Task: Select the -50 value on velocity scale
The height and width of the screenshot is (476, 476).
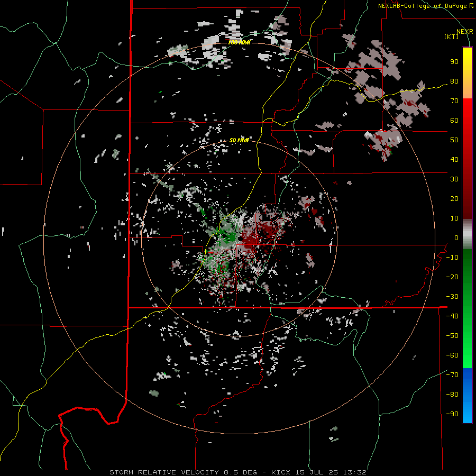Action: point(452,336)
